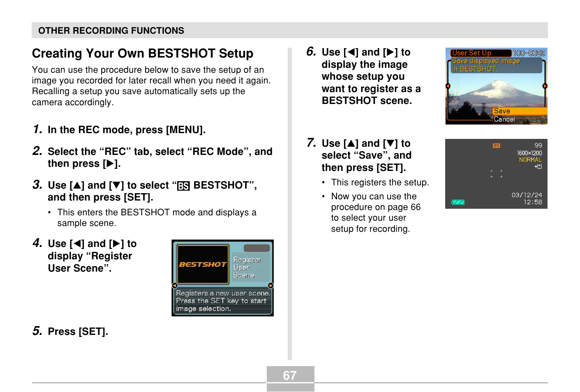Viewport: 580px width, 392px height.
Task: Click the left arrow on the Mt. Fuji screen
Action: pyautogui.click(x=448, y=86)
